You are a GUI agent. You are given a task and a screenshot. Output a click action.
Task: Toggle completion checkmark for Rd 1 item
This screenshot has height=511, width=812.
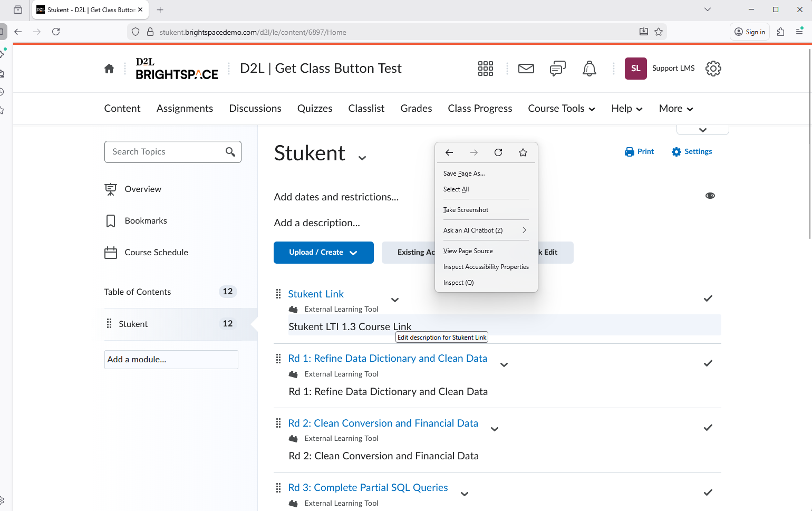pos(708,363)
